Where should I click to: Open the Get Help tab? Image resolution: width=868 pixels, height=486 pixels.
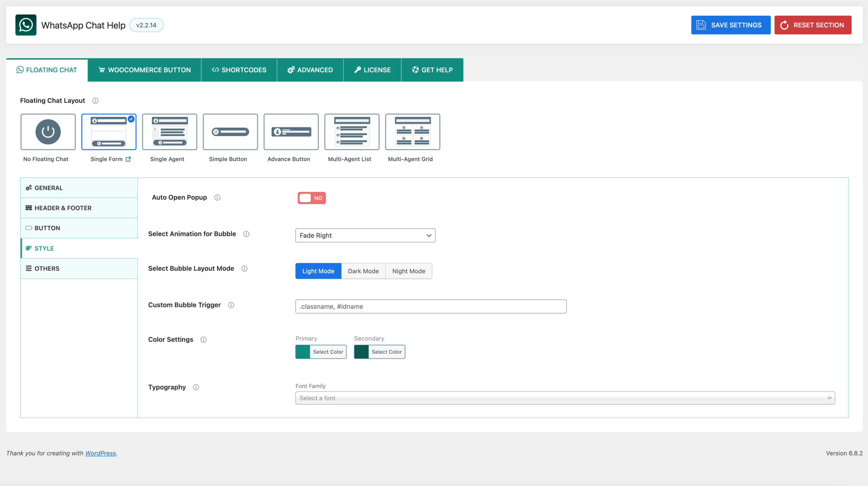[x=432, y=70]
